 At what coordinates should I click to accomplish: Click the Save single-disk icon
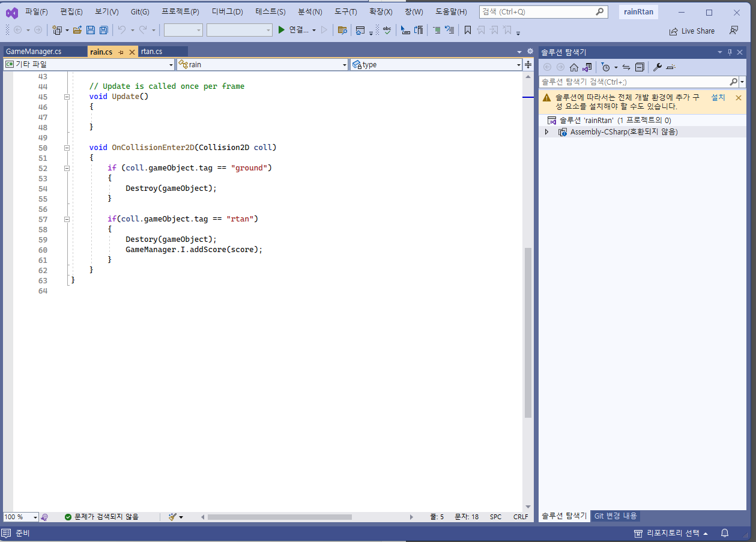[x=91, y=30]
